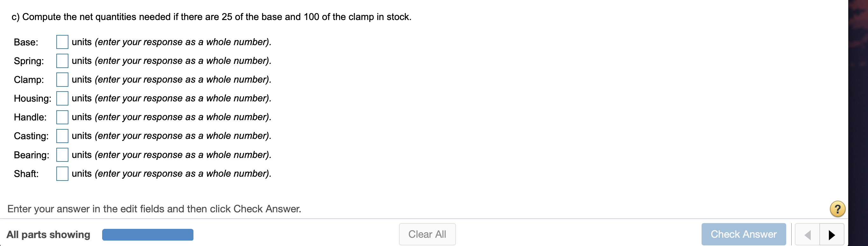868x246 pixels.
Task: Select the Base units input box
Action: tap(62, 42)
